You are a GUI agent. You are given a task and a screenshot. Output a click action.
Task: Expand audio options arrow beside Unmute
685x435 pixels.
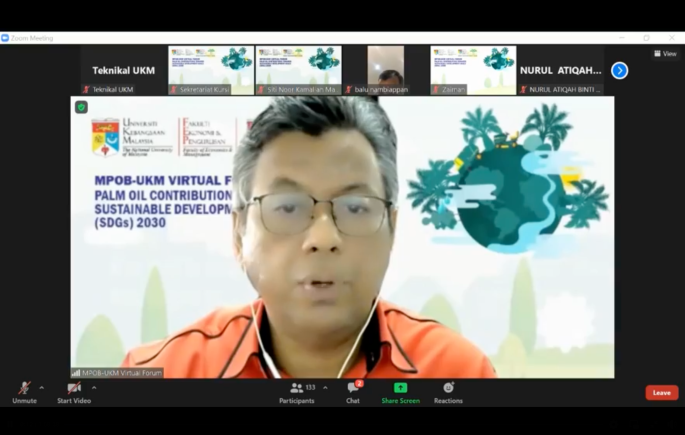point(41,388)
